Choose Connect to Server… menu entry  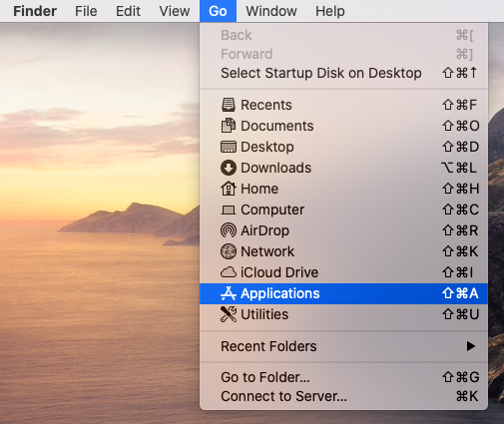[x=343, y=396]
